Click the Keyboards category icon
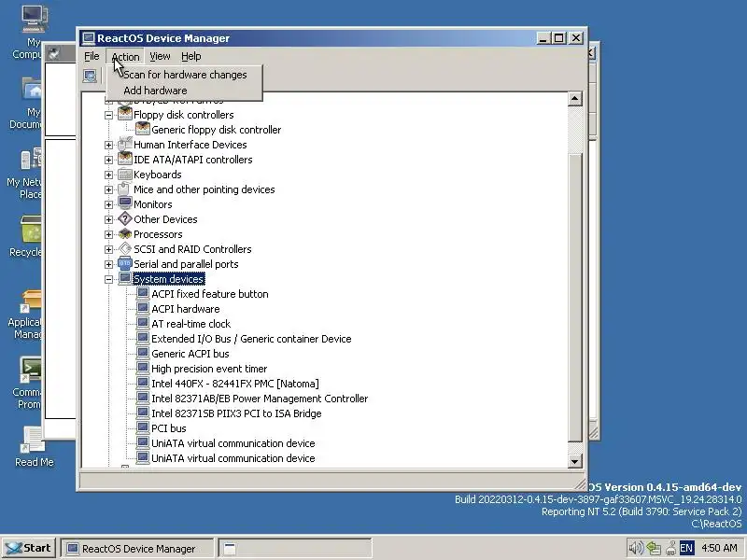The height and width of the screenshot is (560, 747). 125,174
